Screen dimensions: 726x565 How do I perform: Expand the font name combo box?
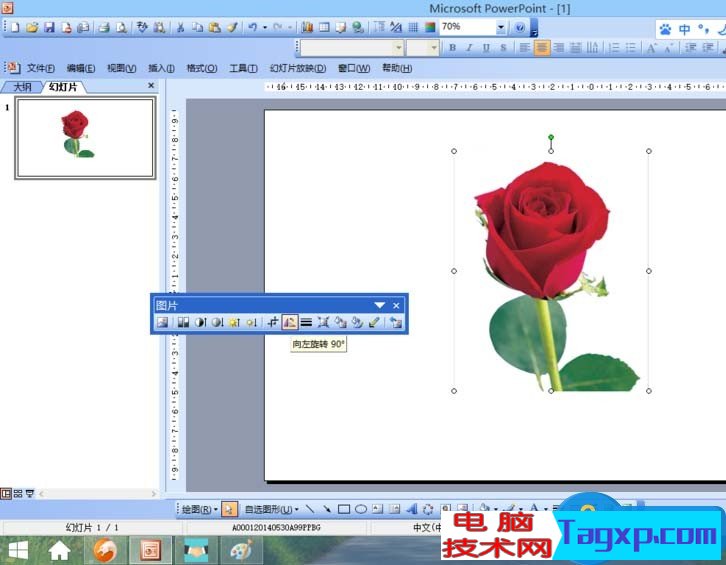398,47
